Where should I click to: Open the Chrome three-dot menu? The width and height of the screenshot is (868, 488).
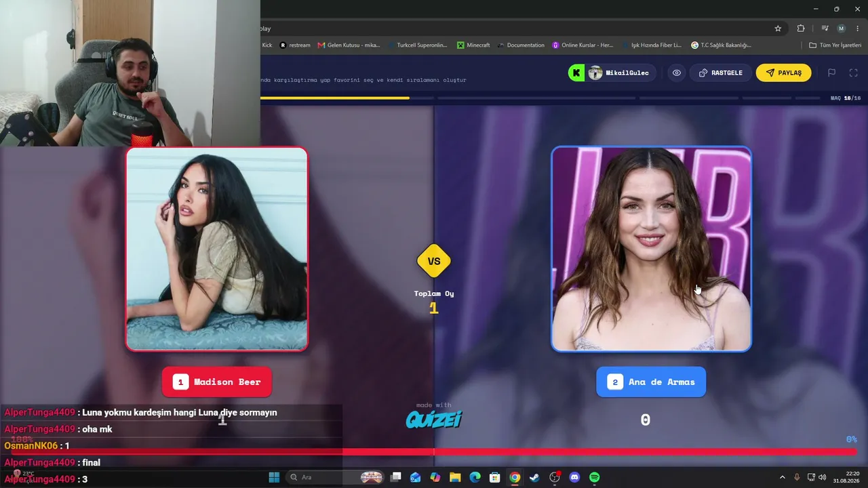click(856, 28)
